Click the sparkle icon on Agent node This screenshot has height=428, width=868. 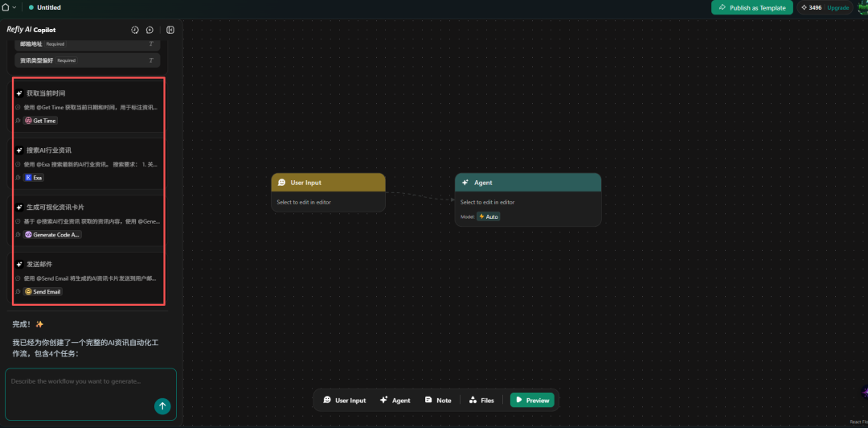click(465, 183)
